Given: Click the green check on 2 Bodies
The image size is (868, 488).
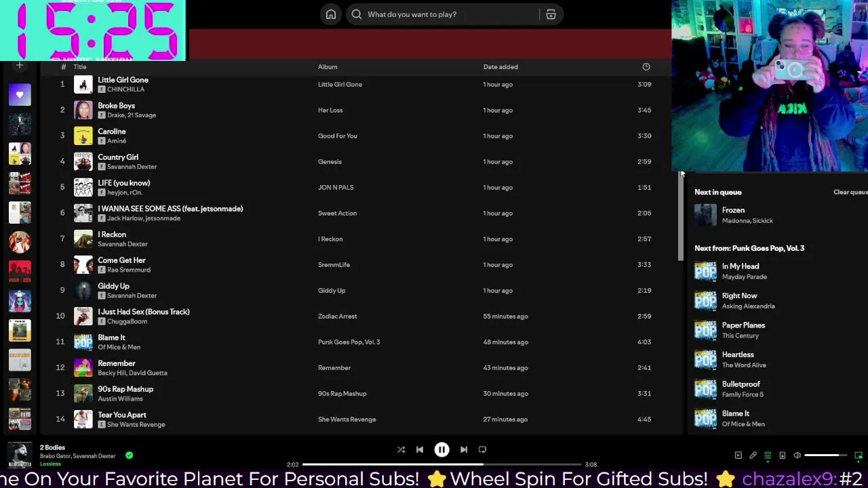Looking at the screenshot, I should click(129, 455).
